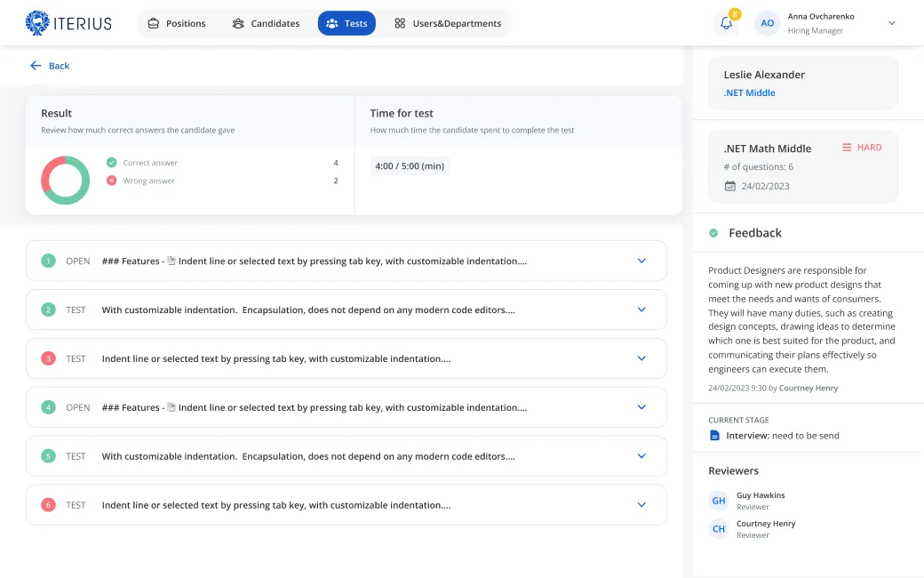924x578 pixels.
Task: Switch to the Candidates tab
Action: [266, 23]
